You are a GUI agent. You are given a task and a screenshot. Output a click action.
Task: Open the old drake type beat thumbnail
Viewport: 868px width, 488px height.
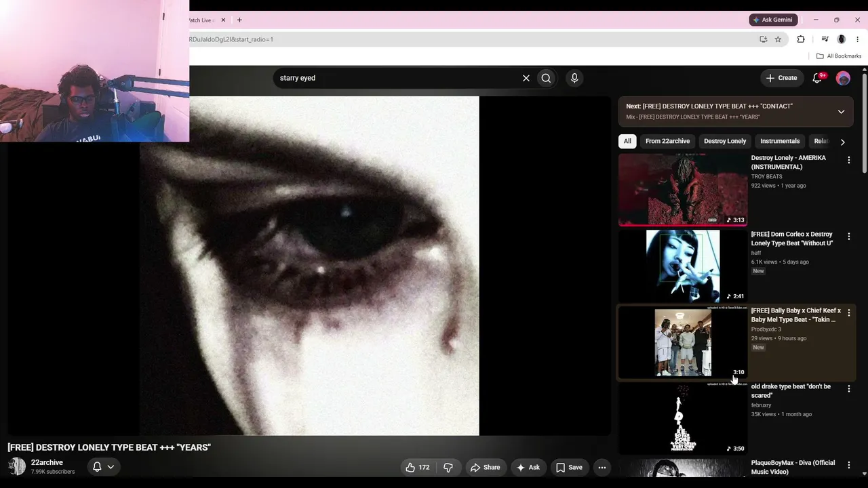point(683,418)
